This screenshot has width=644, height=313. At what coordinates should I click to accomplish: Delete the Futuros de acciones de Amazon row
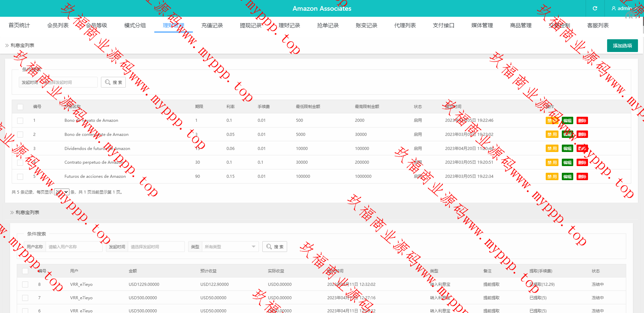[x=582, y=176]
